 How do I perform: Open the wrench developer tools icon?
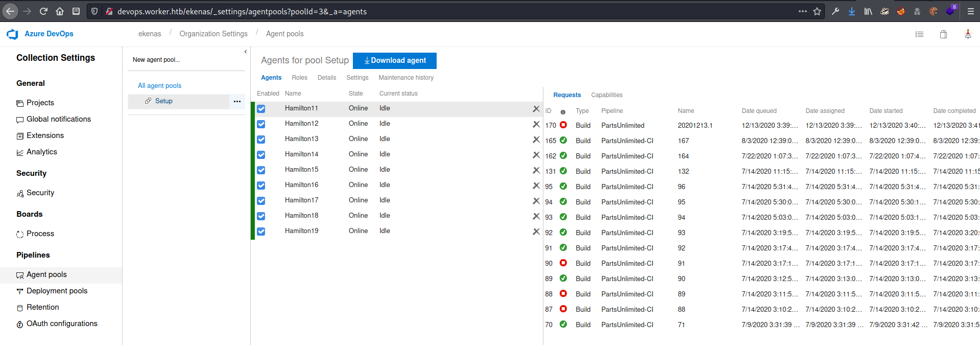835,11
